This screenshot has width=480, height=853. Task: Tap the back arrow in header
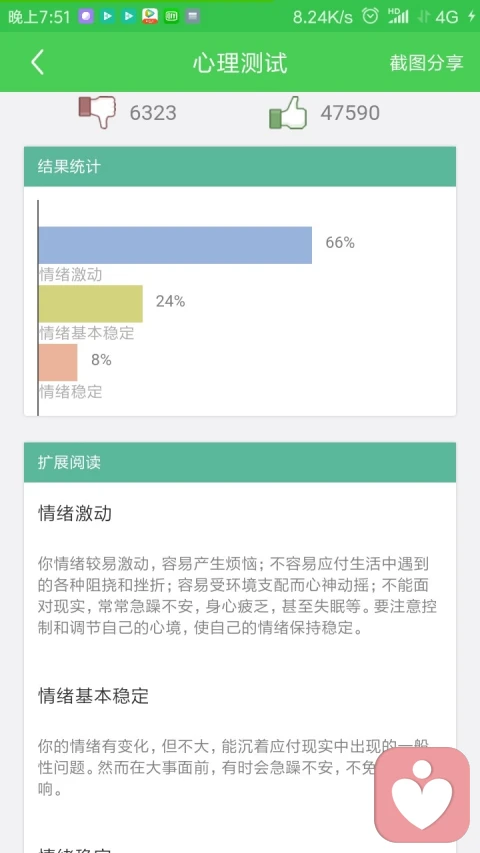[37, 63]
